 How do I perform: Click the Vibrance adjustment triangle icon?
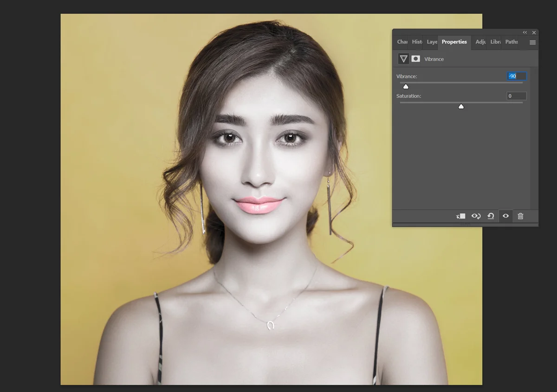403,59
